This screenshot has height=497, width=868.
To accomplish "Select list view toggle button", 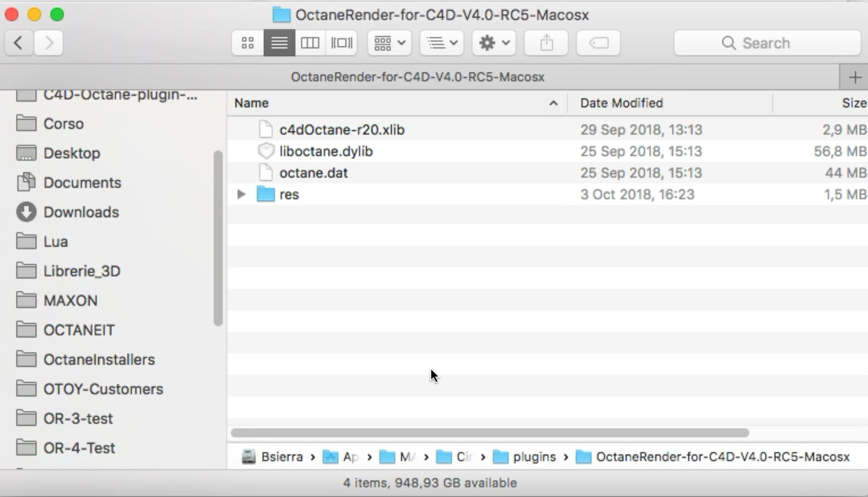I will coord(279,43).
